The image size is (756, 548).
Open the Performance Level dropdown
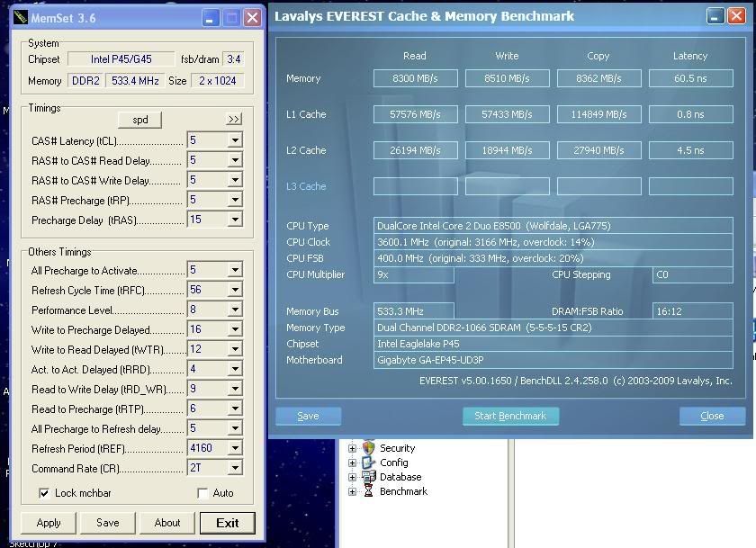point(235,309)
